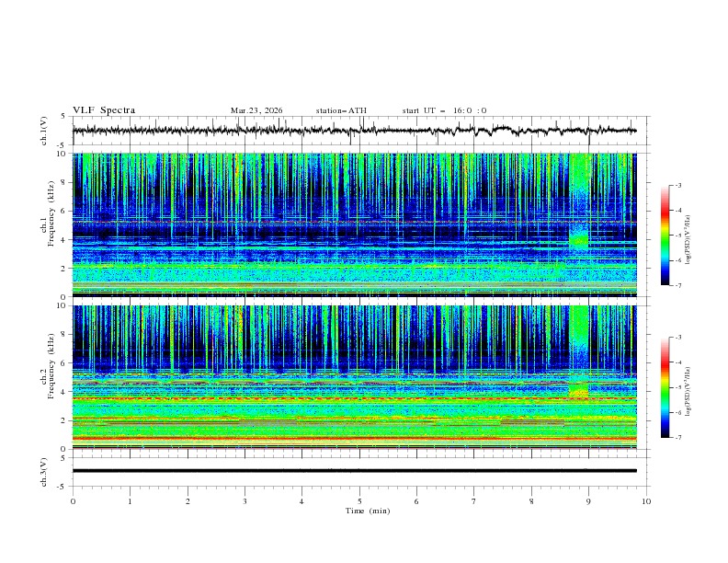The width and height of the screenshot is (728, 563).
Task: Click the "10" kHz tick on the ch.1 frequency axis
Action: (x=63, y=154)
